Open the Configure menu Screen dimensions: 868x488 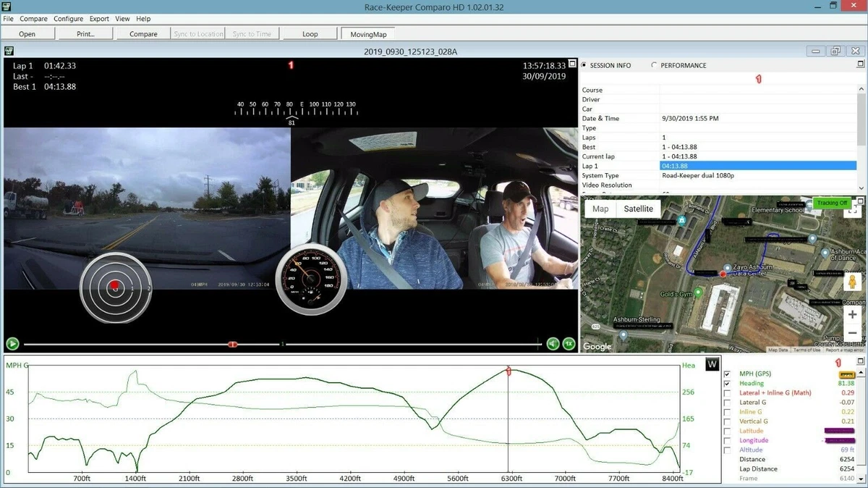tap(68, 18)
